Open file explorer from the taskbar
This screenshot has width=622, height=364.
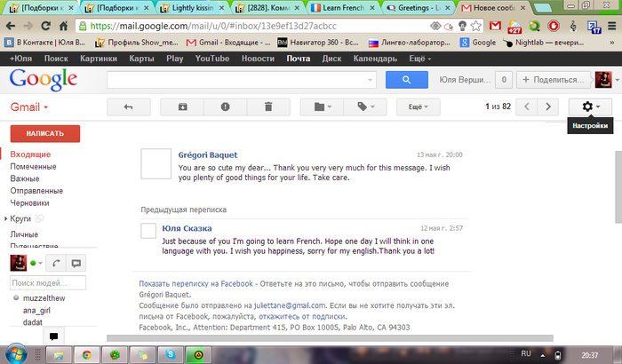59,354
